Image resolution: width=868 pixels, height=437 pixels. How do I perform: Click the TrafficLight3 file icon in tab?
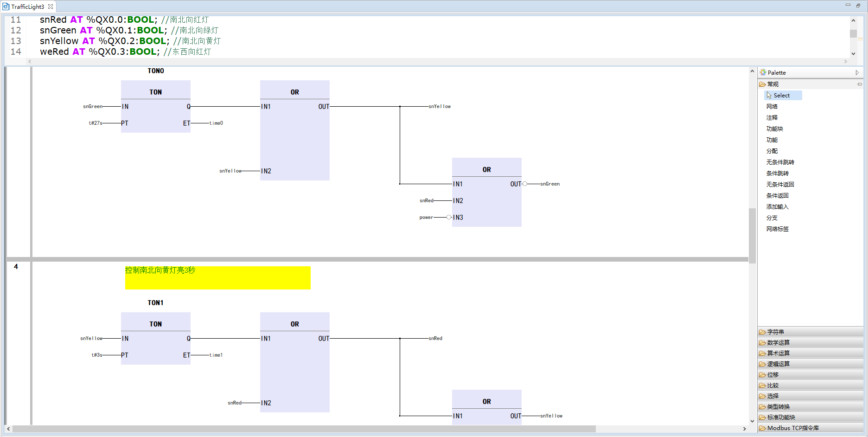6,6
